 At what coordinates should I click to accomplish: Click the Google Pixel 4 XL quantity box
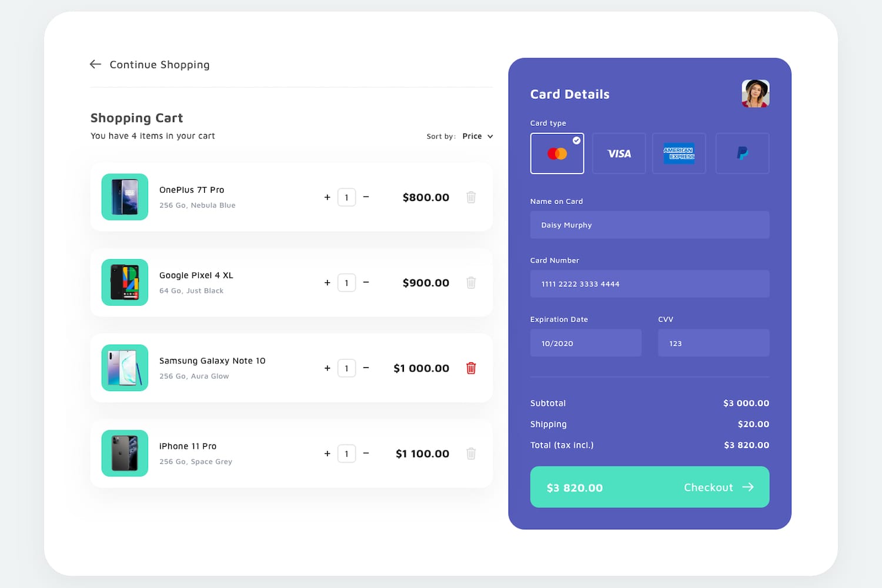point(347,283)
